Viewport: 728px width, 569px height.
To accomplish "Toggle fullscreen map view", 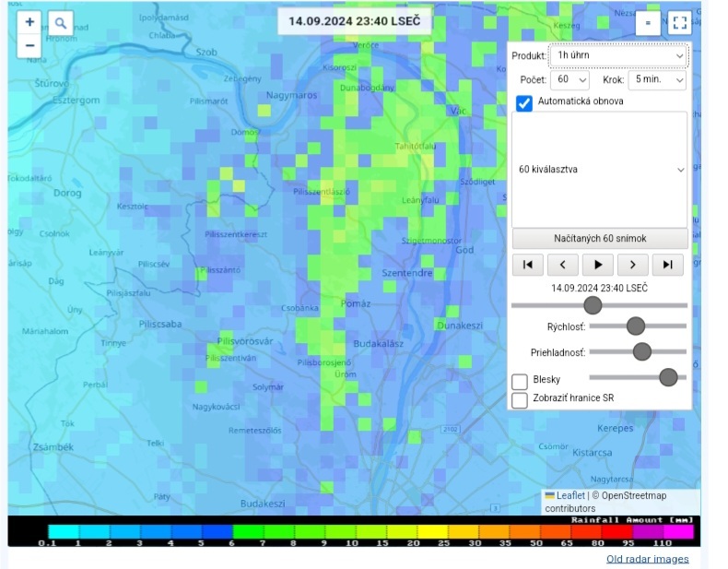I will click(x=679, y=23).
